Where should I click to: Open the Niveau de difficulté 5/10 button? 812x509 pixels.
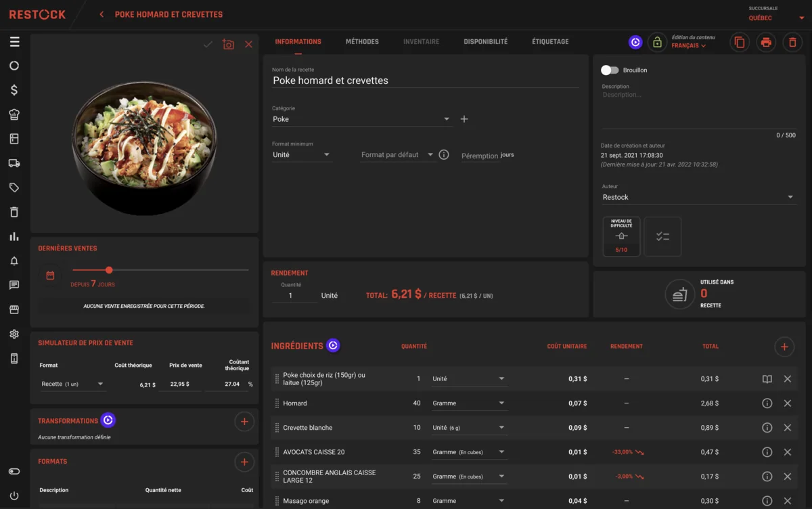(x=621, y=236)
